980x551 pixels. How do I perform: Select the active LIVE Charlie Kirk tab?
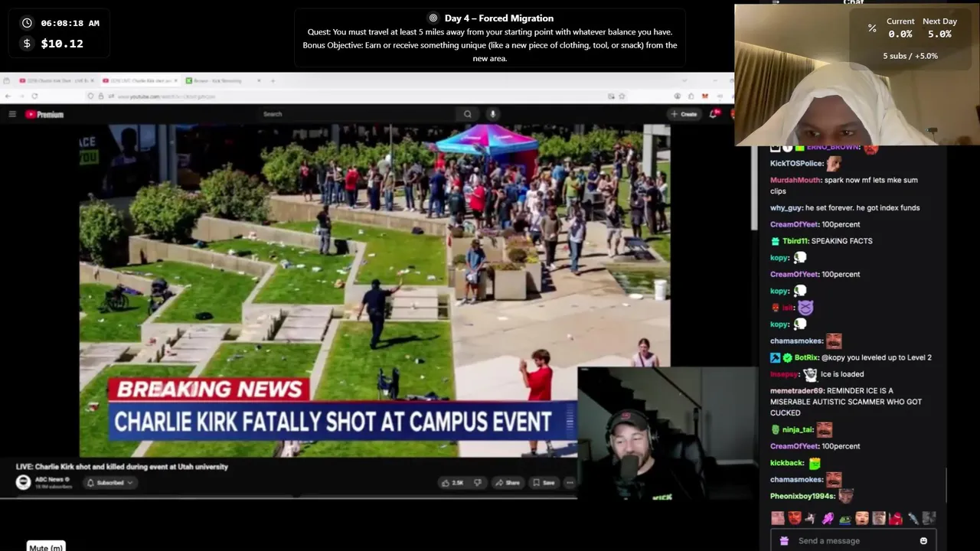pos(139,80)
